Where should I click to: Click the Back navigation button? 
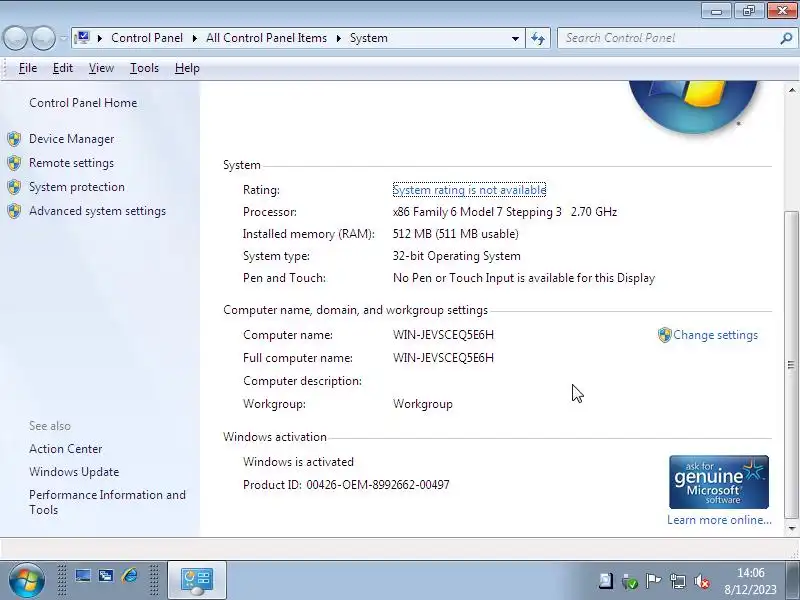tap(15, 38)
